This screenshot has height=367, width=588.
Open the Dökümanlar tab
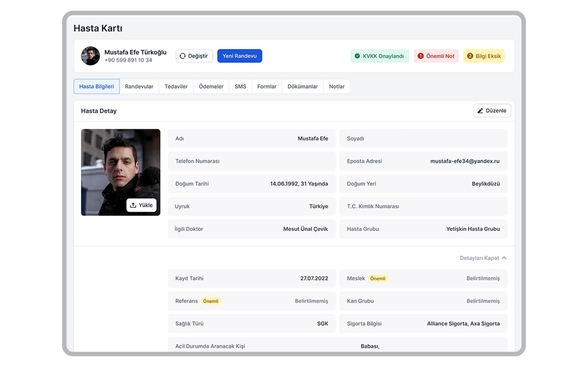(302, 86)
